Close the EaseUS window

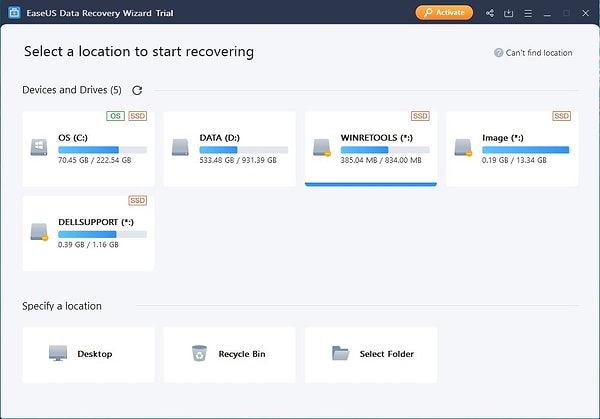point(585,13)
